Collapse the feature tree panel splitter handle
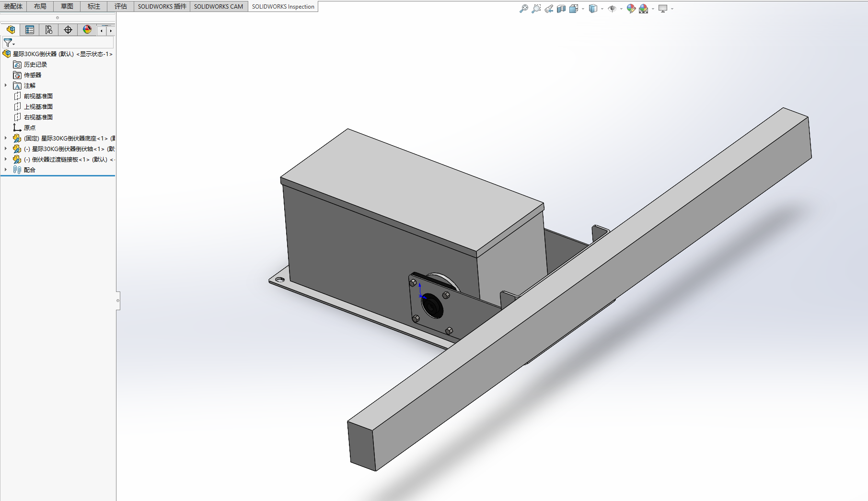Viewport: 868px width, 501px height. pos(118,301)
